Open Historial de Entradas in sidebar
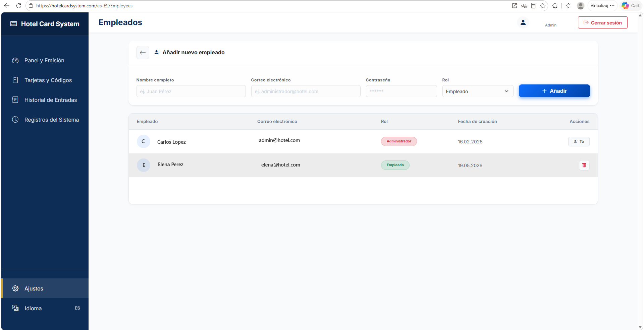This screenshot has height=330, width=644. (45, 100)
